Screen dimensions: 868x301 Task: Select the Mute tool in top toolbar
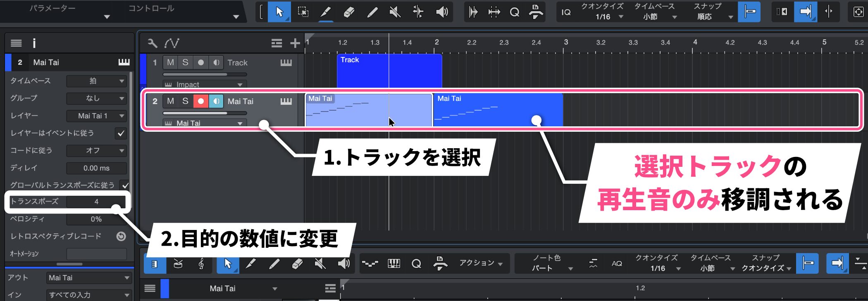point(395,12)
